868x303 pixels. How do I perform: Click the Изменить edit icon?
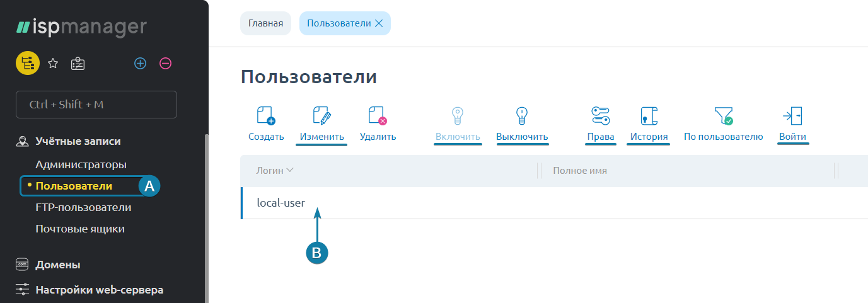tap(321, 116)
